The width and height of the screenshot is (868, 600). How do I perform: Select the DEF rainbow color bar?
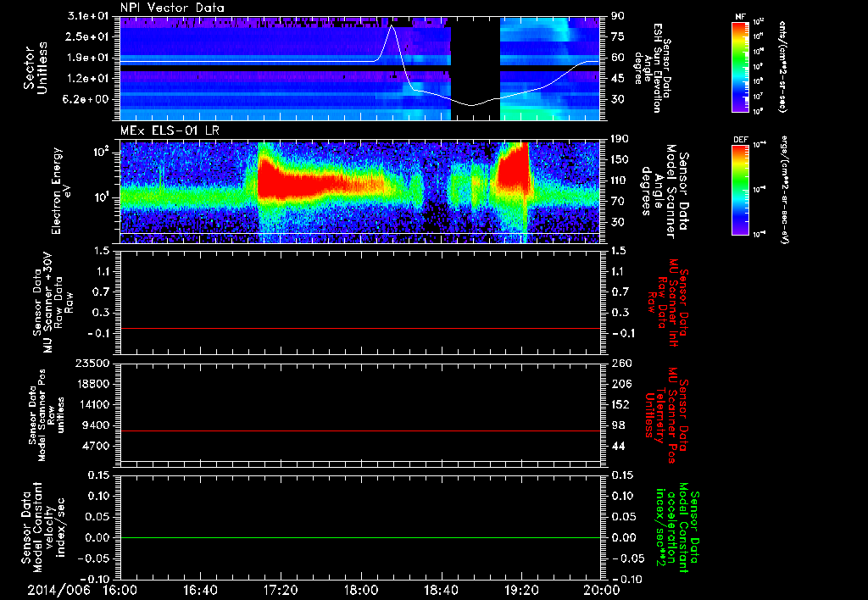click(741, 190)
